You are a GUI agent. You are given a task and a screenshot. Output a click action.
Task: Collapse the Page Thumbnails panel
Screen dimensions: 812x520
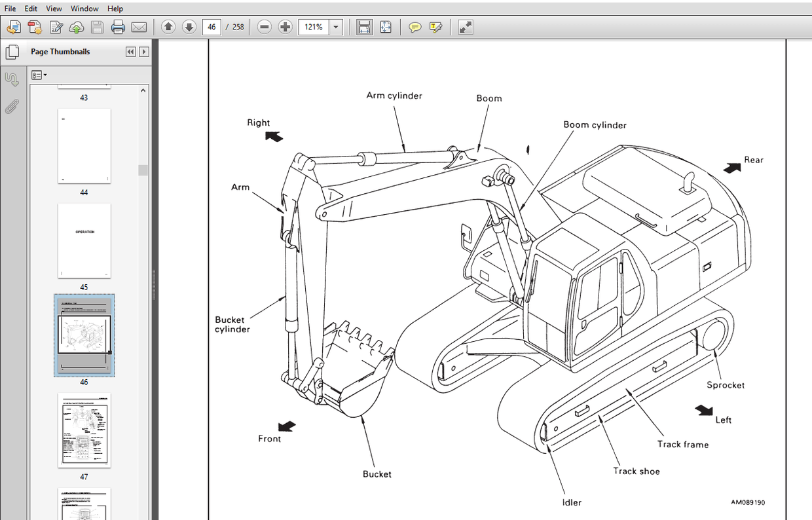pos(130,51)
